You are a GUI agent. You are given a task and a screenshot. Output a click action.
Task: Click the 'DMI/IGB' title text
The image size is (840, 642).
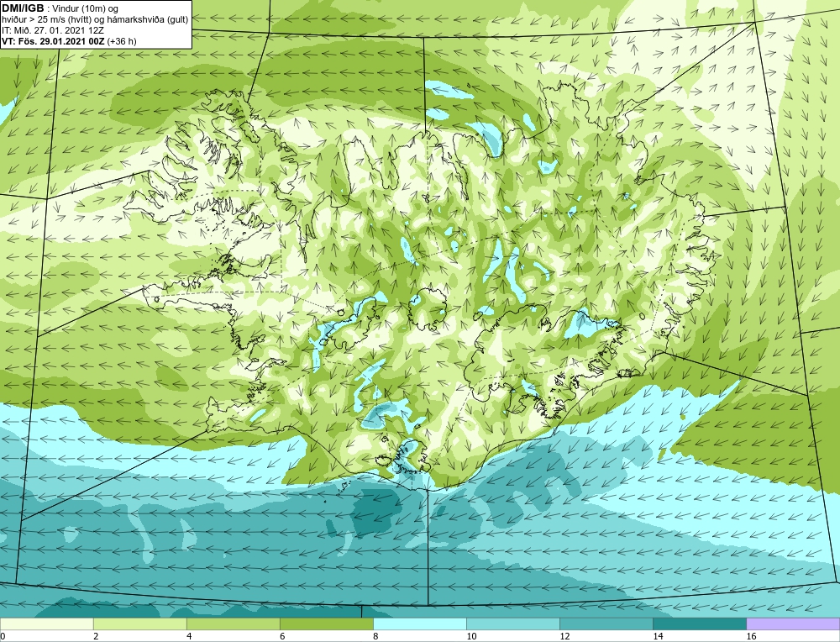23,8
